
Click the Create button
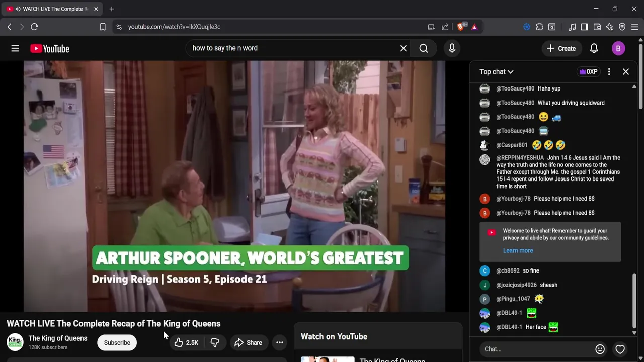(x=561, y=48)
